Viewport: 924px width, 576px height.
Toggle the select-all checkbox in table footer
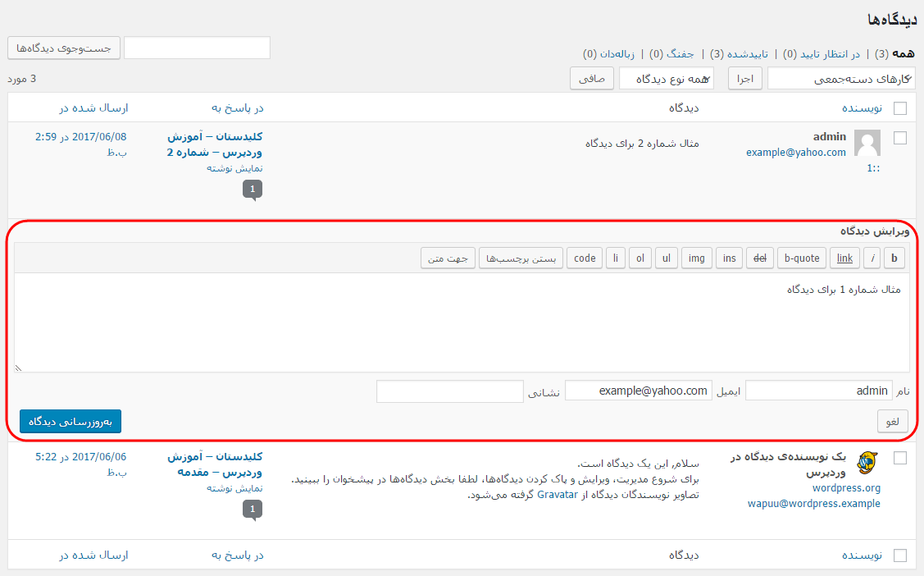click(900, 555)
